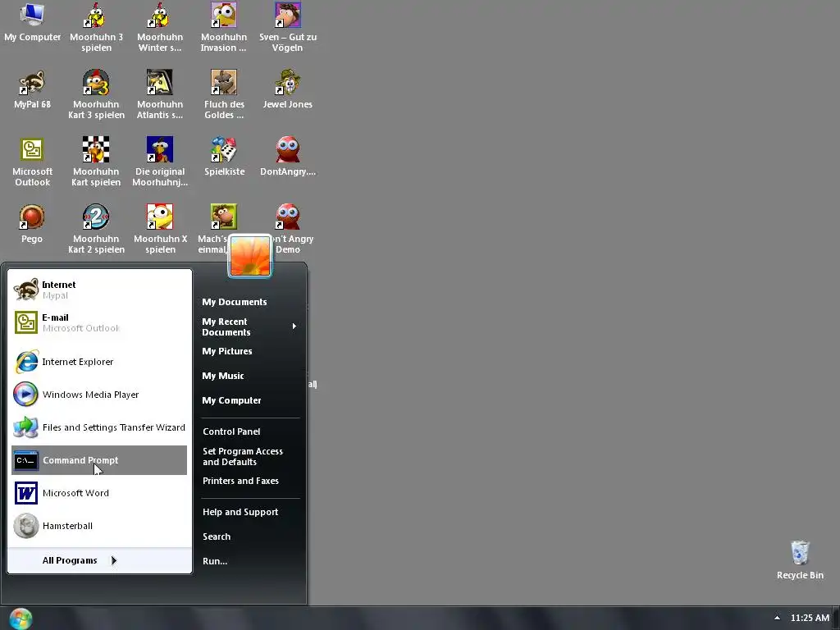
Task: Open Control Panel from Start menu
Action: point(250,431)
